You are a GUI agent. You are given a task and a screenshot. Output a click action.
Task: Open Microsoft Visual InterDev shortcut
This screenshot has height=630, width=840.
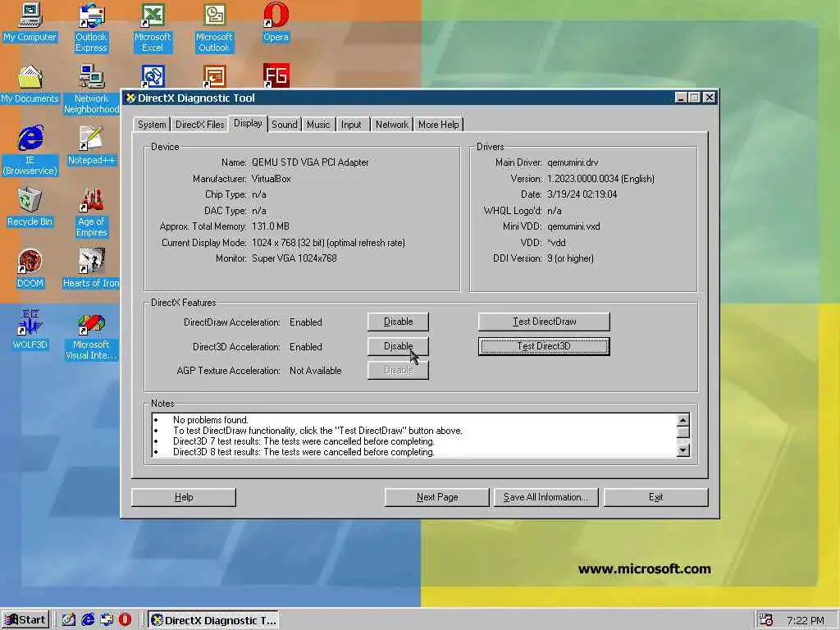point(91,336)
